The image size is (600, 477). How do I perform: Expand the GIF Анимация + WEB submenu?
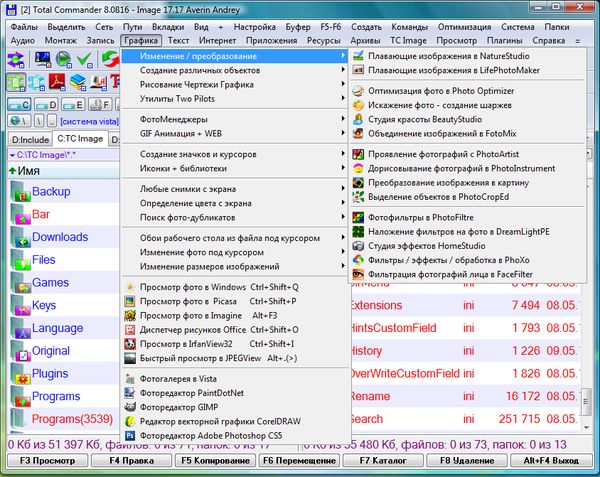pyautogui.click(x=236, y=133)
